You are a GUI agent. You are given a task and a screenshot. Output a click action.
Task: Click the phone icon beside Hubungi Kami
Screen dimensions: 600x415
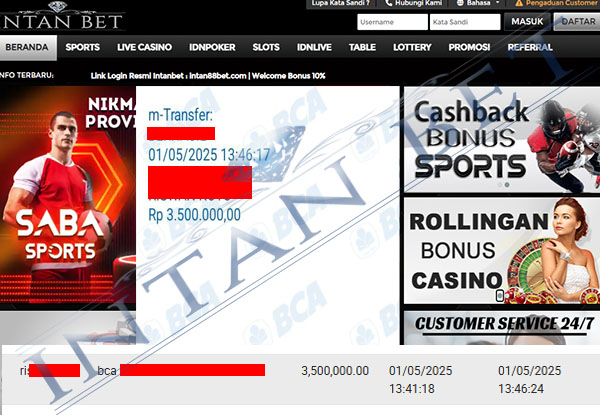389,3
